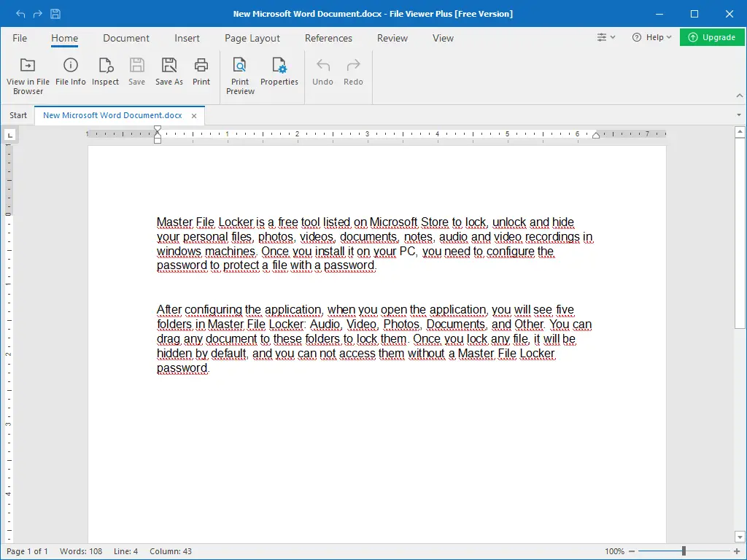This screenshot has width=747, height=560.
Task: Print the document
Action: pyautogui.click(x=201, y=71)
